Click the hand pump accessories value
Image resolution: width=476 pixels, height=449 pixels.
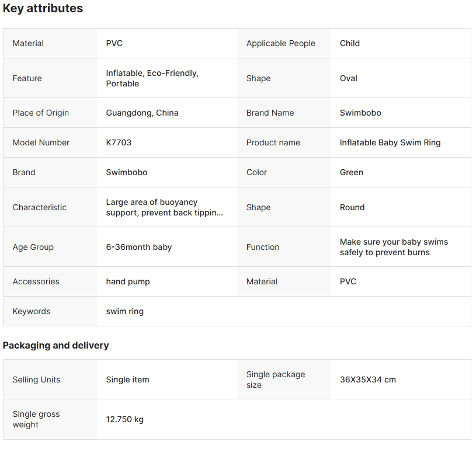(127, 281)
